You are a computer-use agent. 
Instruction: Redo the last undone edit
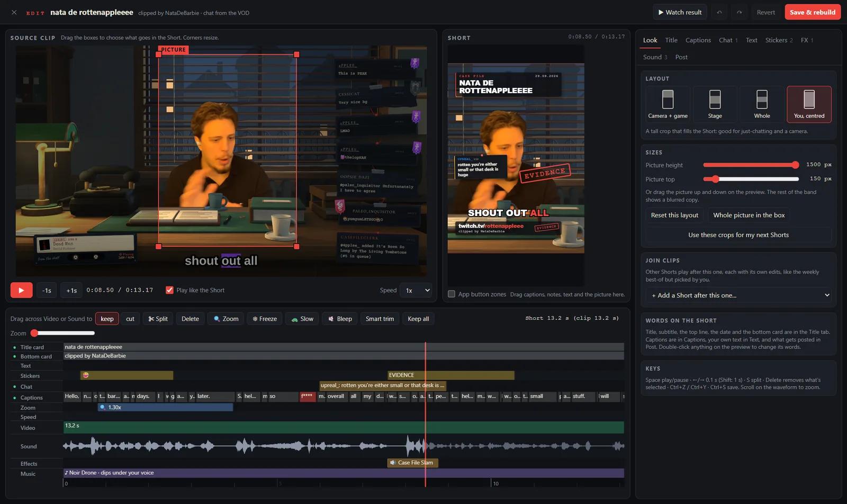pyautogui.click(x=739, y=12)
